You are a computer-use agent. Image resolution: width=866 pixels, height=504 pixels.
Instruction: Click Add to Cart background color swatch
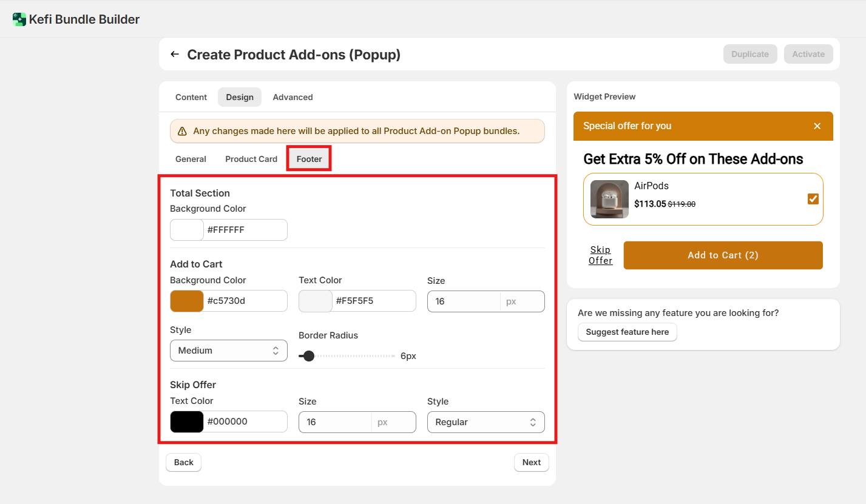(187, 301)
